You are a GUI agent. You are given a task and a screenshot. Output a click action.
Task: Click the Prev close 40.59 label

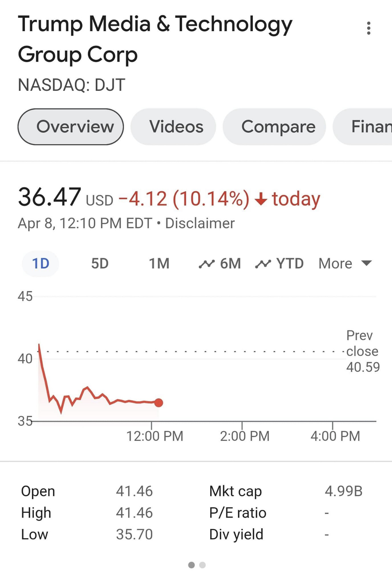point(363,351)
